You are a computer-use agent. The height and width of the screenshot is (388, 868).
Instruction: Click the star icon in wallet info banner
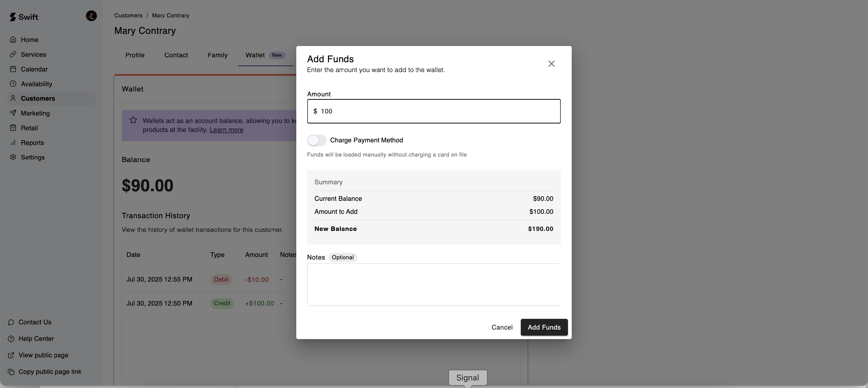click(x=133, y=120)
